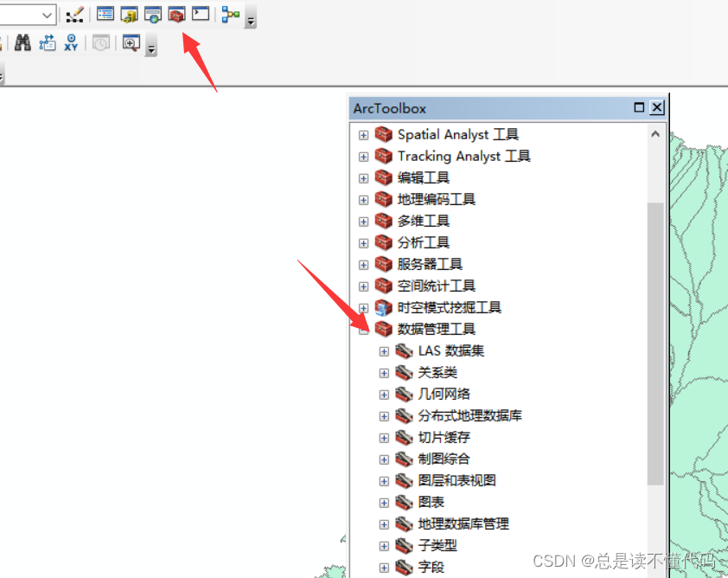Select the '多维工具' label
This screenshot has height=578, width=728.
424,222
